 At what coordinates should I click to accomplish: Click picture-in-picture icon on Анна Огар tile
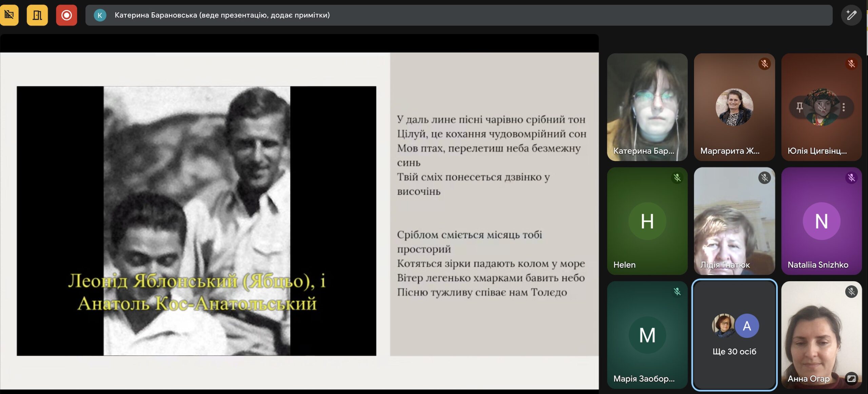tap(851, 378)
